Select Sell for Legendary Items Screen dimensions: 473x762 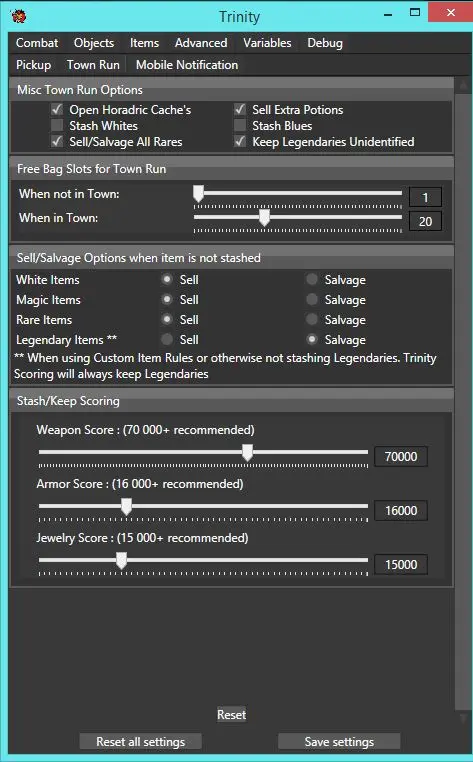pyautogui.click(x=167, y=339)
